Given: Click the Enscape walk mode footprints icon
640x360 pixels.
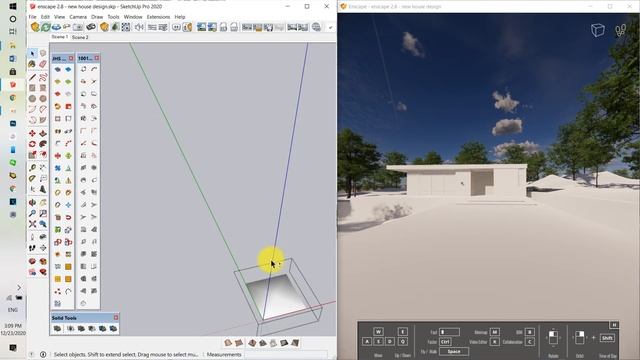Looking at the screenshot, I should (x=620, y=30).
